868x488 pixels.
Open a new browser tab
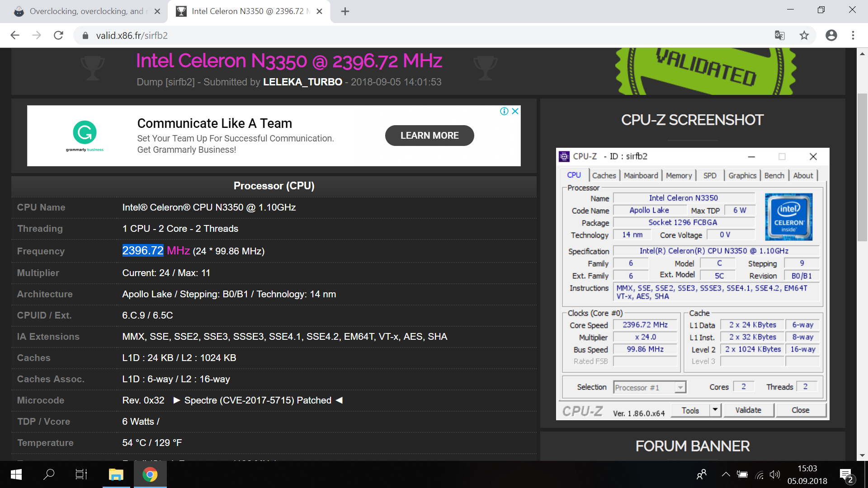pos(345,11)
